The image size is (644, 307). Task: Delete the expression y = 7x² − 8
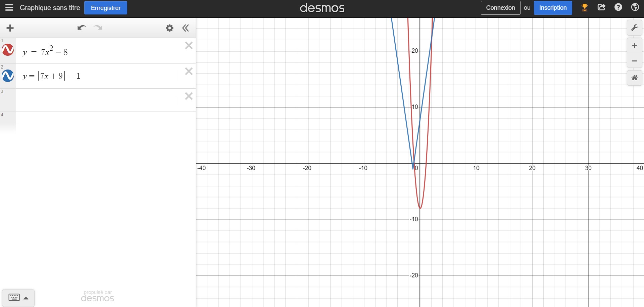(189, 45)
